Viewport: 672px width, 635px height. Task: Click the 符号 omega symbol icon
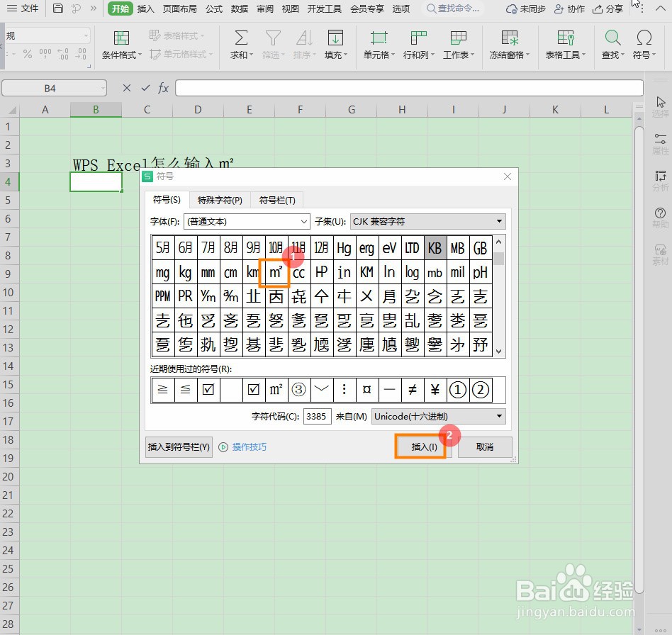(644, 38)
